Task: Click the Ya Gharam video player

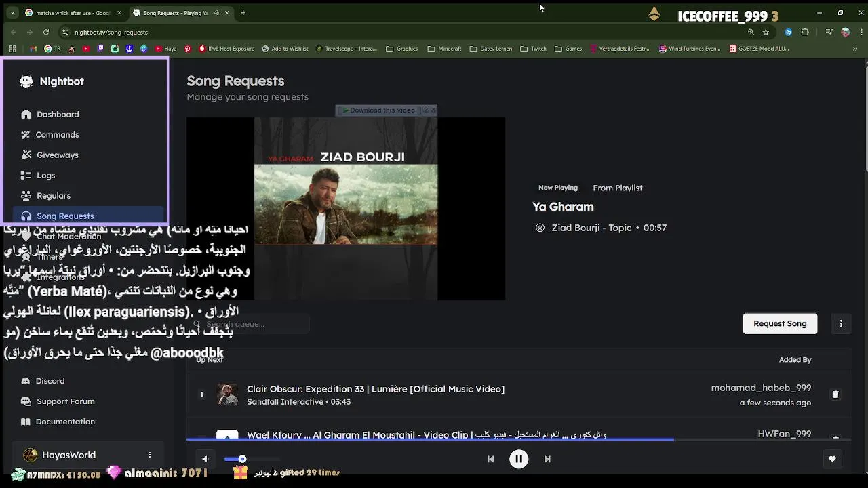Action: (346, 208)
